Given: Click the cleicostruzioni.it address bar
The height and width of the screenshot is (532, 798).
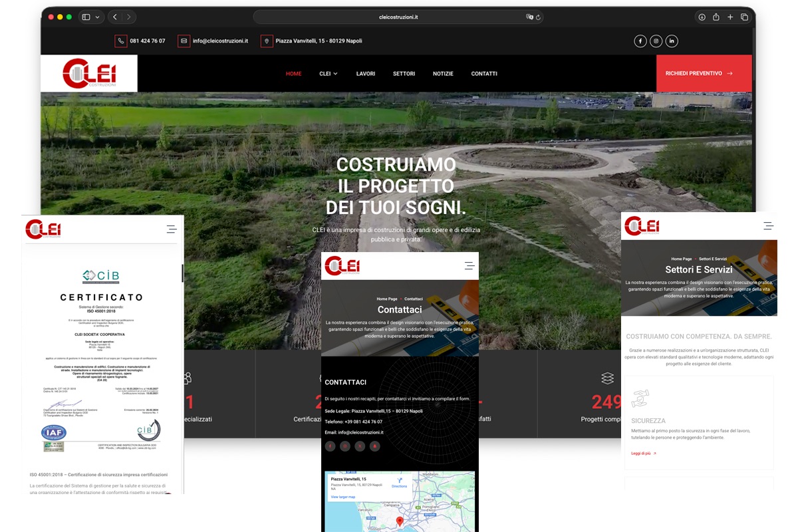Looking at the screenshot, I should pyautogui.click(x=398, y=17).
